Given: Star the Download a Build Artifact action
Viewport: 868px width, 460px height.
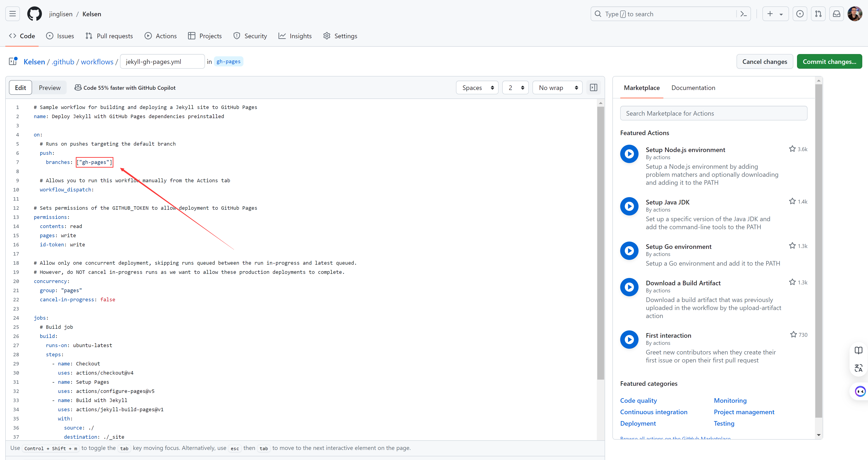Looking at the screenshot, I should click(792, 282).
